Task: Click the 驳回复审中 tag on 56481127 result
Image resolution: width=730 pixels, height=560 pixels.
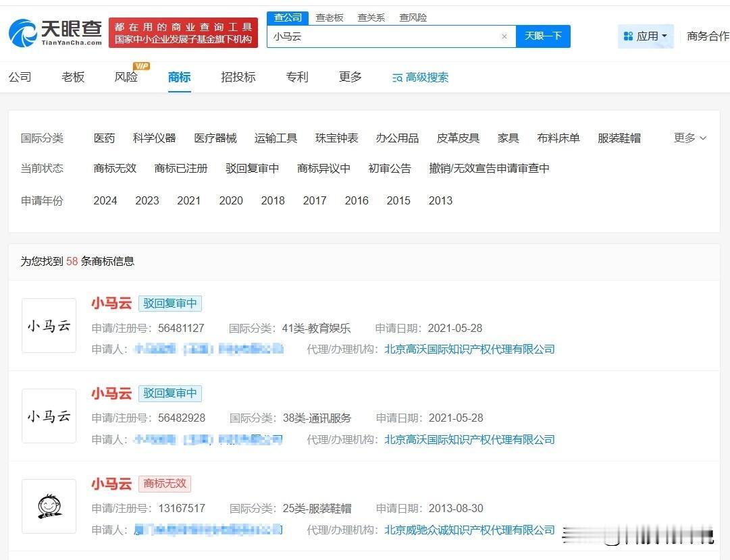Action: (170, 303)
